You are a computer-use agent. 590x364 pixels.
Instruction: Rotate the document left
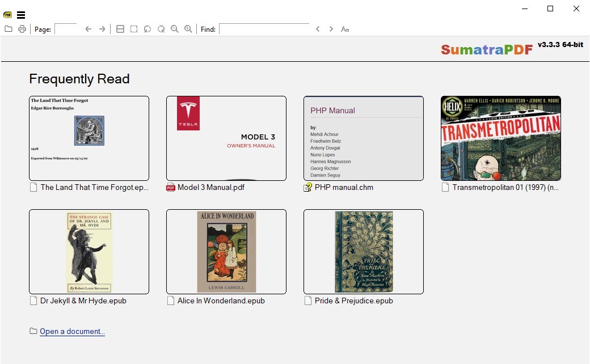pos(147,28)
